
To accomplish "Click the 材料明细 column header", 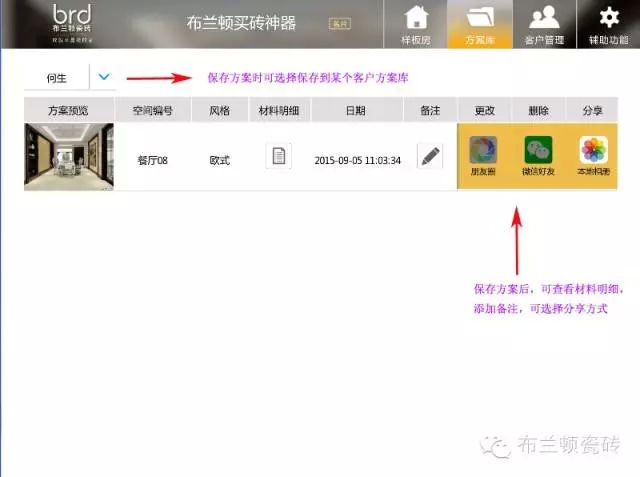I will [280, 110].
